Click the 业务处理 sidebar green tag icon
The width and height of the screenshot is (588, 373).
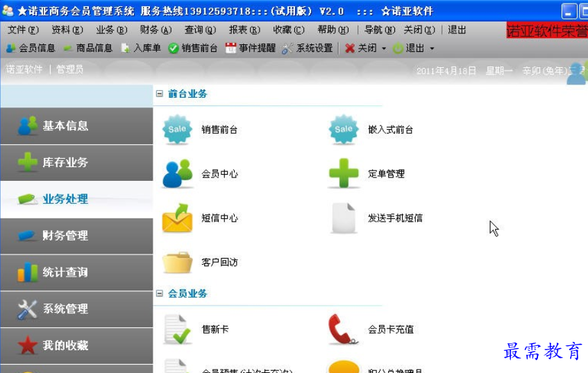[27, 199]
